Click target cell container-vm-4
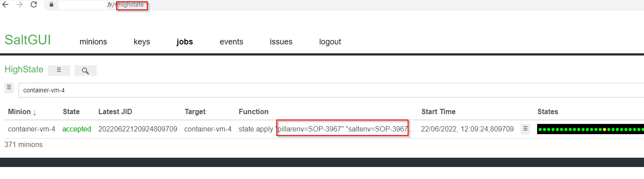 208,129
